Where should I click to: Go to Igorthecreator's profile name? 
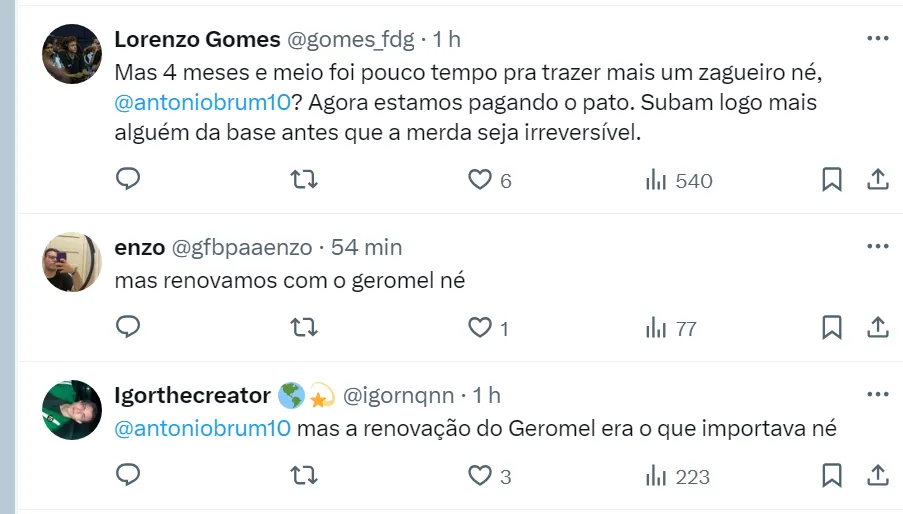coord(192,395)
